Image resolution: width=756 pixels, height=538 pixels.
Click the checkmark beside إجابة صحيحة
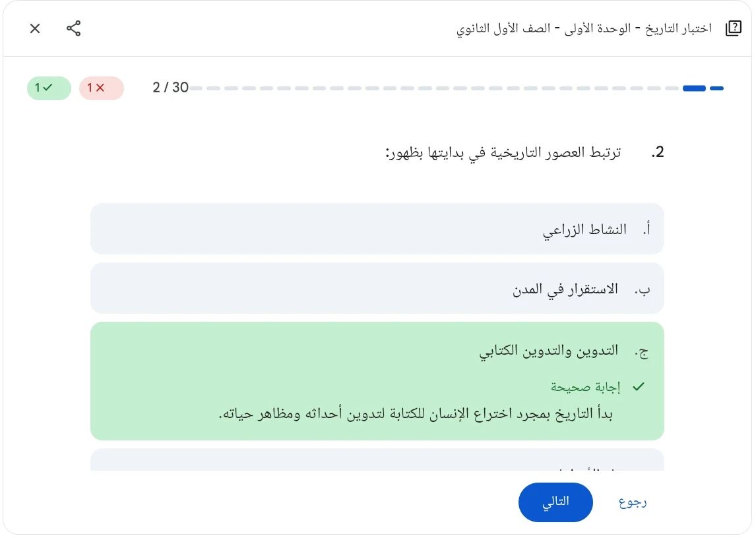click(x=638, y=387)
